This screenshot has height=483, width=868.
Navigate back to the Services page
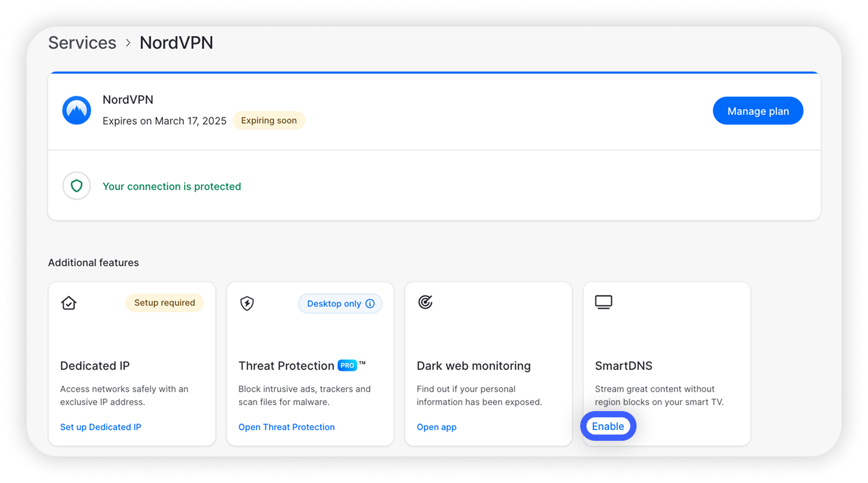click(x=82, y=43)
